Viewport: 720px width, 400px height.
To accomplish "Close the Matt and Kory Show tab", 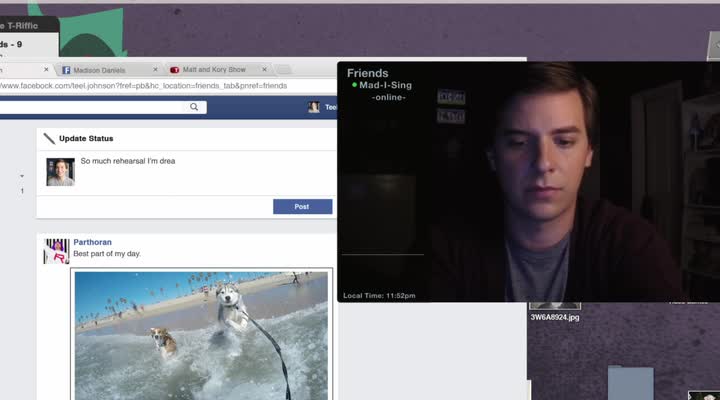I will pyautogui.click(x=264, y=70).
